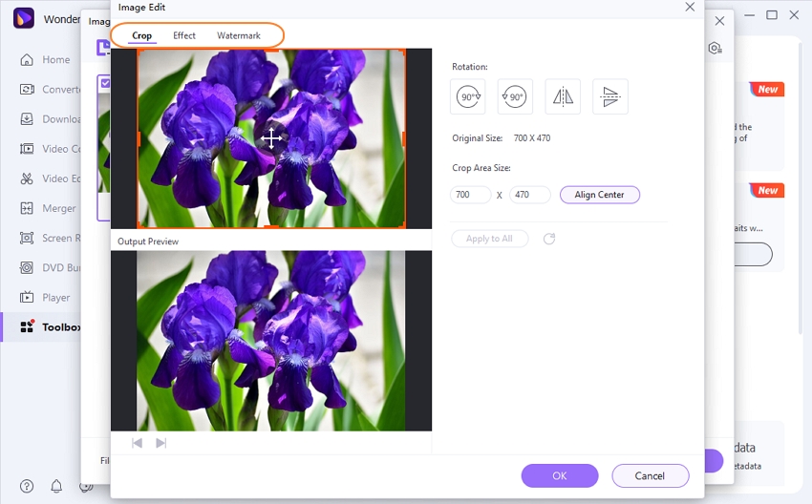The width and height of the screenshot is (812, 504).
Task: Minimize the main Wondershare window
Action: pos(749,15)
